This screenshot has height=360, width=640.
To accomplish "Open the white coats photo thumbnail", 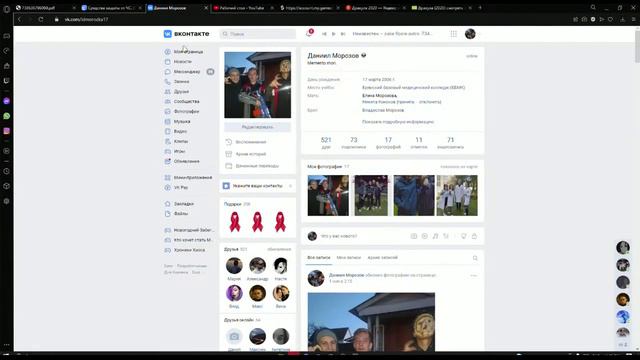I will tap(457, 196).
